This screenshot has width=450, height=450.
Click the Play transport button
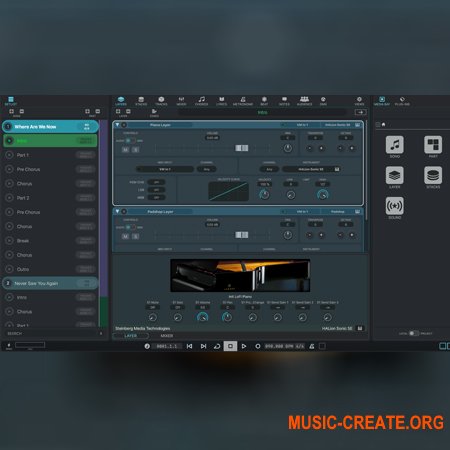click(x=244, y=346)
